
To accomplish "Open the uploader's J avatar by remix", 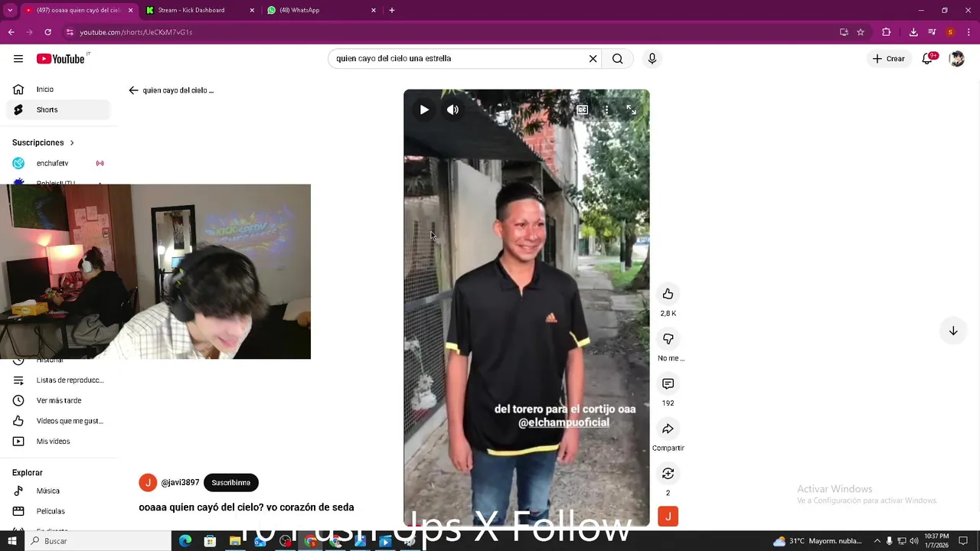I will 668,517.
